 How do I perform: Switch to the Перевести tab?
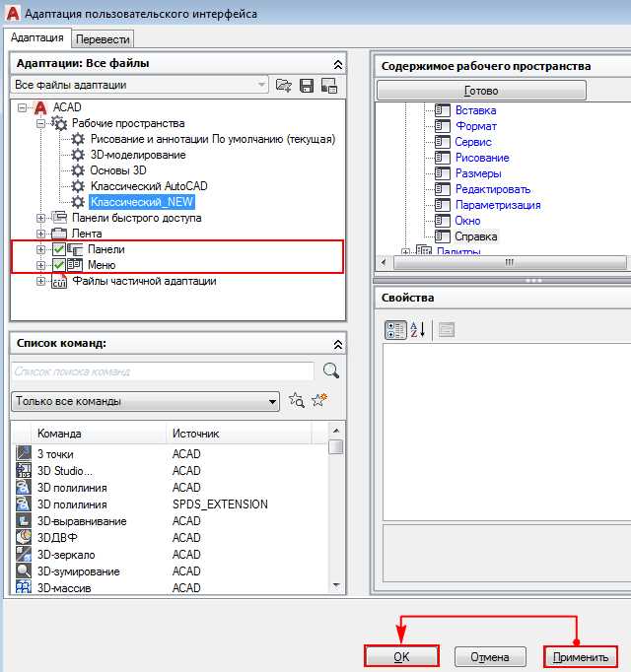(103, 39)
